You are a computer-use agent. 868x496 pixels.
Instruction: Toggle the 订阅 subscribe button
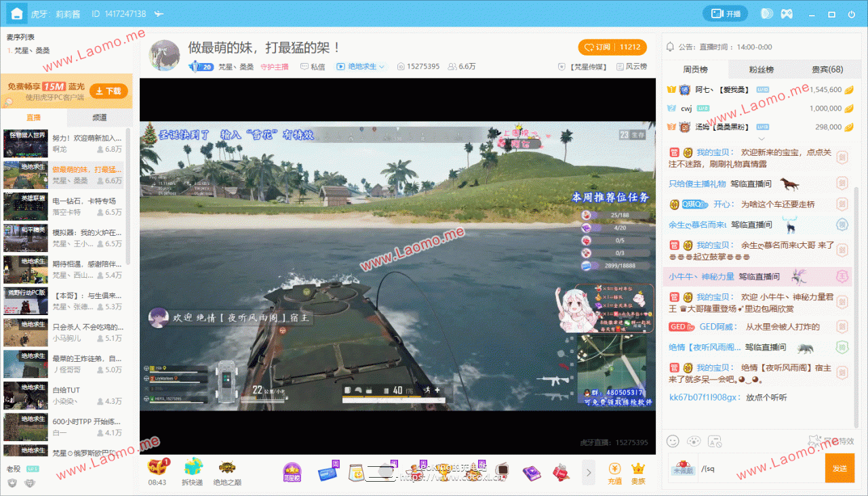[x=612, y=47]
